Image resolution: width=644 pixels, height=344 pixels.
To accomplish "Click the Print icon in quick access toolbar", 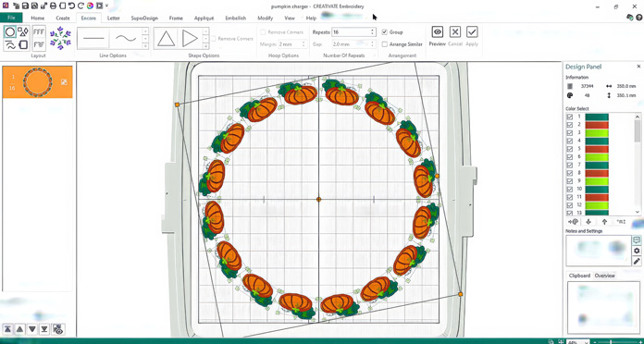I will click(x=53, y=6).
